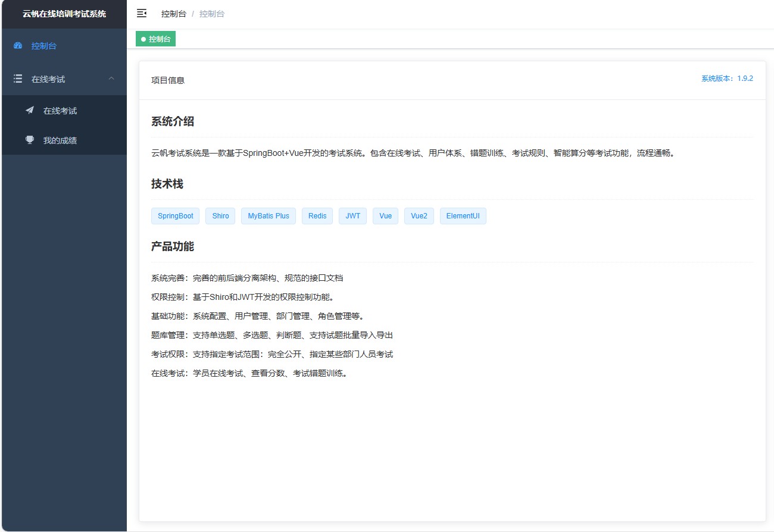774x532 pixels.
Task: Click the 基础功能 feature line
Action: 257,316
